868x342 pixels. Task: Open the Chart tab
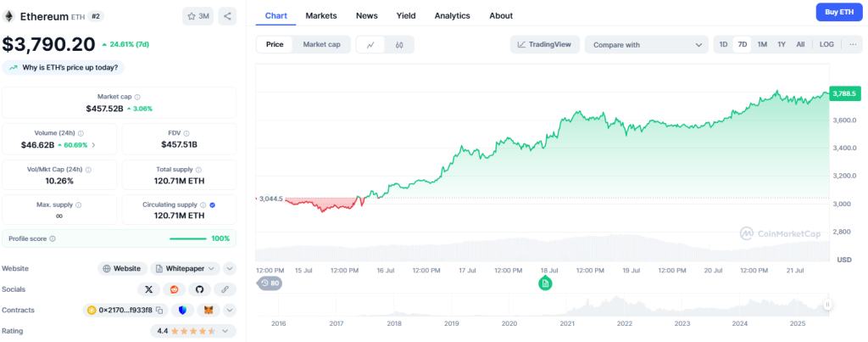(276, 15)
